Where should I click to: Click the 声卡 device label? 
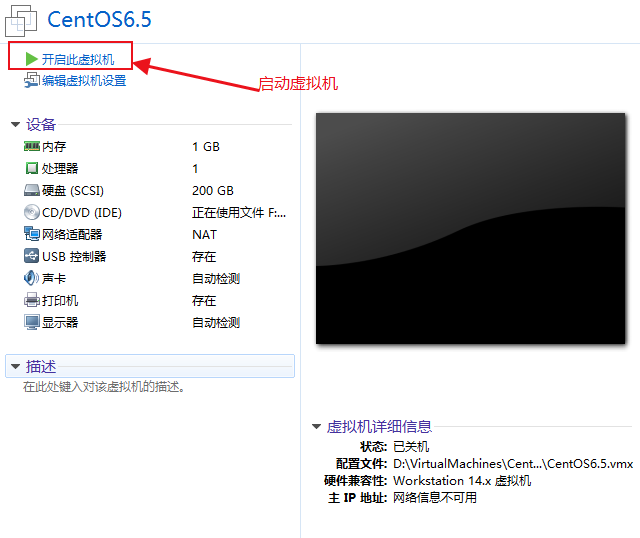tap(54, 278)
